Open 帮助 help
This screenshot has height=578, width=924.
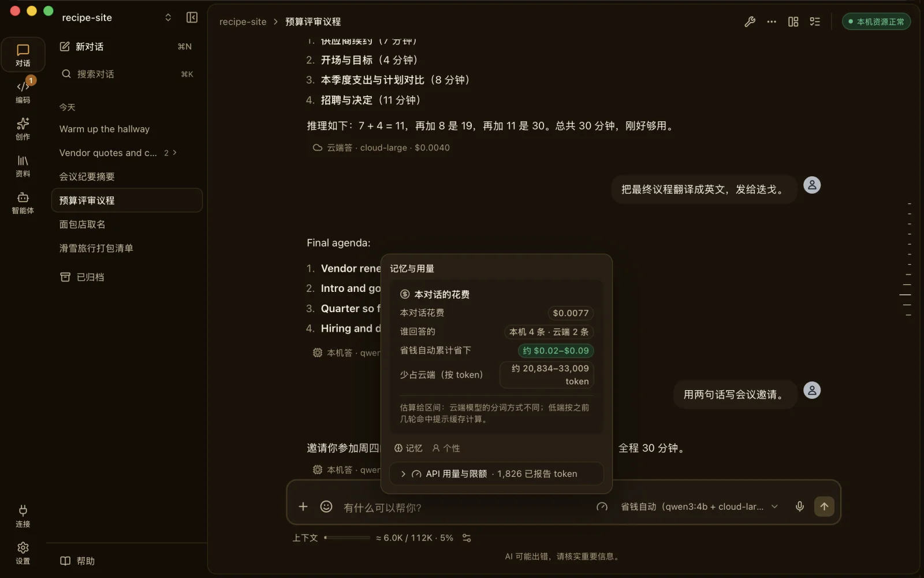pyautogui.click(x=77, y=561)
